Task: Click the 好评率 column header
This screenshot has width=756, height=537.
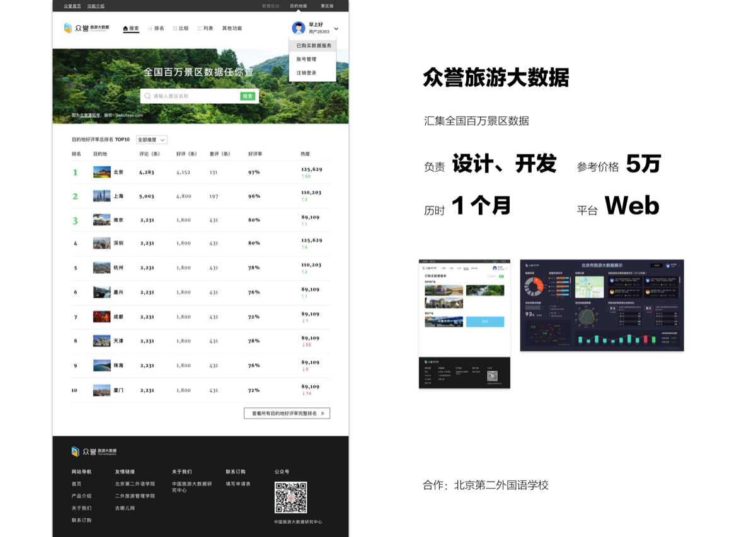Action: click(x=255, y=154)
